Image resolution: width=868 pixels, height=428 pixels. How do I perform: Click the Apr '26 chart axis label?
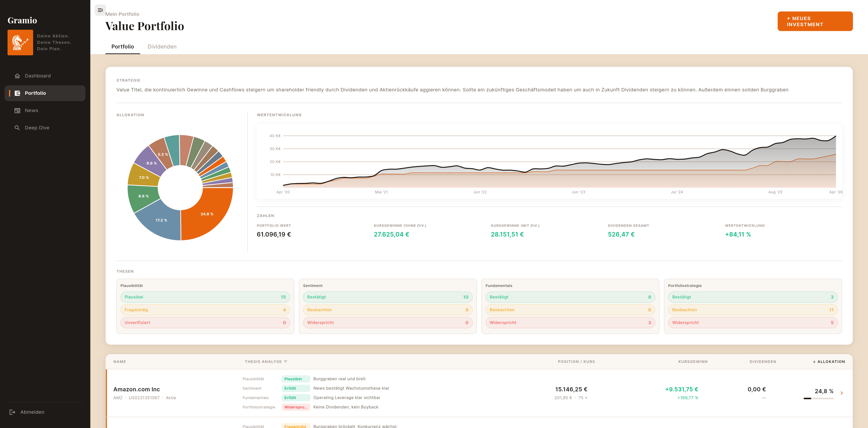point(835,192)
